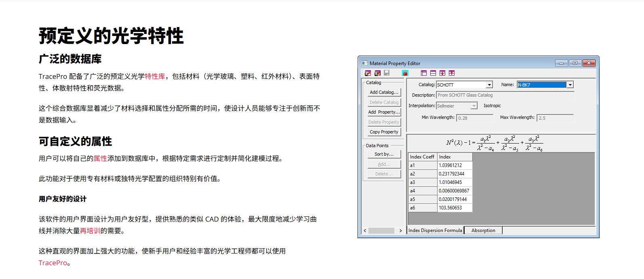The image size is (644, 279).
Task: Click the left arrow of the horizontal scrollbar
Action: (365, 230)
